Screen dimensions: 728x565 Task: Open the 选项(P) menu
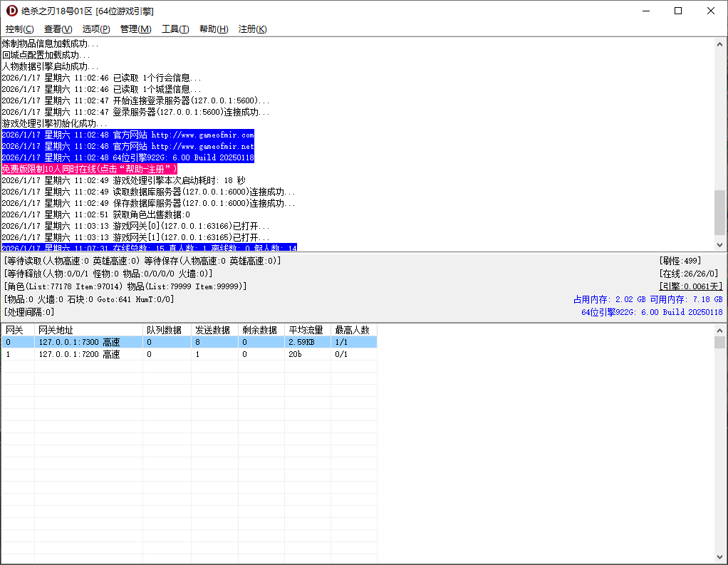click(96, 29)
